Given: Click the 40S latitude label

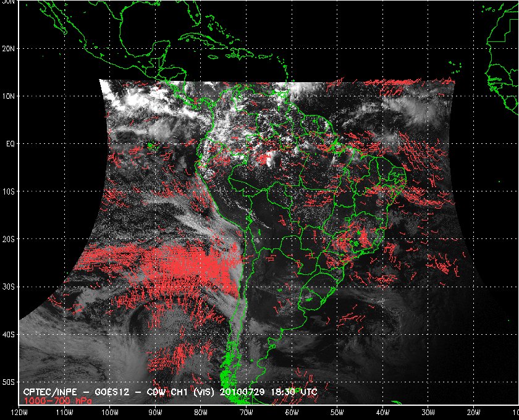Looking at the screenshot, I should [x=8, y=334].
